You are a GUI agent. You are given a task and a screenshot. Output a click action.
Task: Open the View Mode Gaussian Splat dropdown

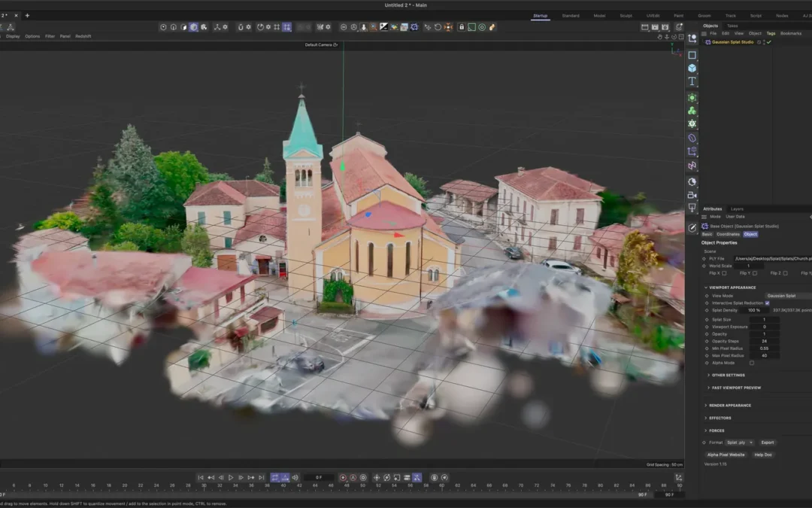click(788, 296)
